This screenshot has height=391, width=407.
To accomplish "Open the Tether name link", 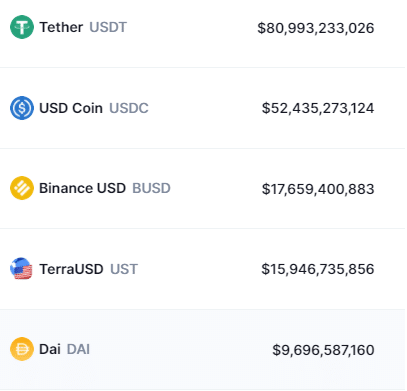I will point(61,27).
